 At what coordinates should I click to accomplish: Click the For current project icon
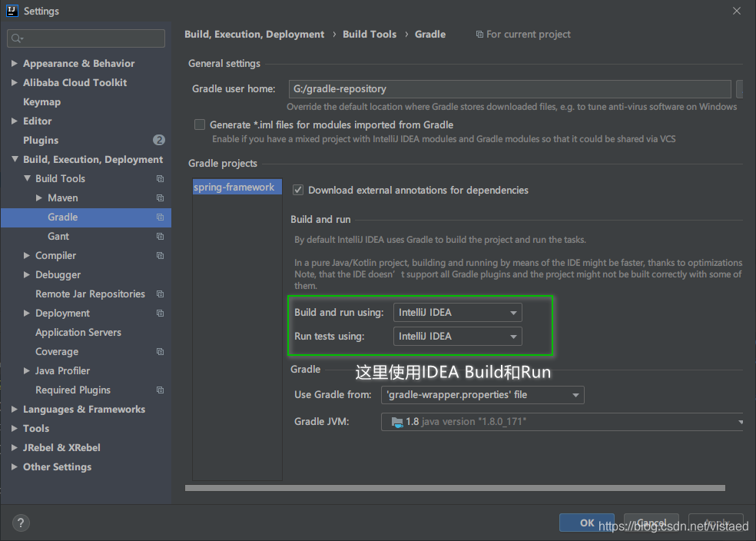(x=479, y=35)
